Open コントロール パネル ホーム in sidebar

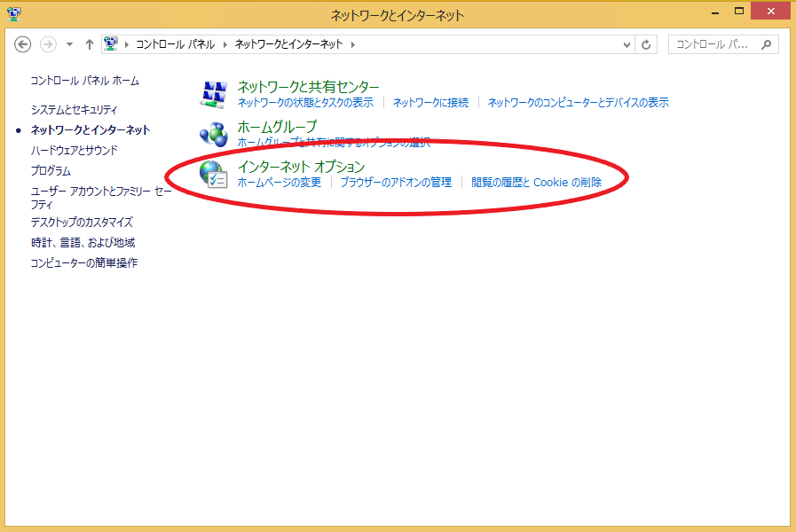point(84,81)
